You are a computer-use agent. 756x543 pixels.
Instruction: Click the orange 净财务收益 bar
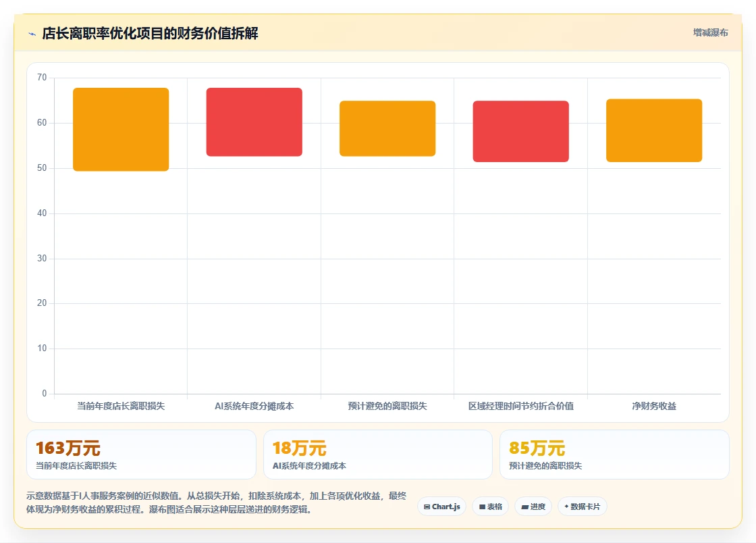coord(654,130)
